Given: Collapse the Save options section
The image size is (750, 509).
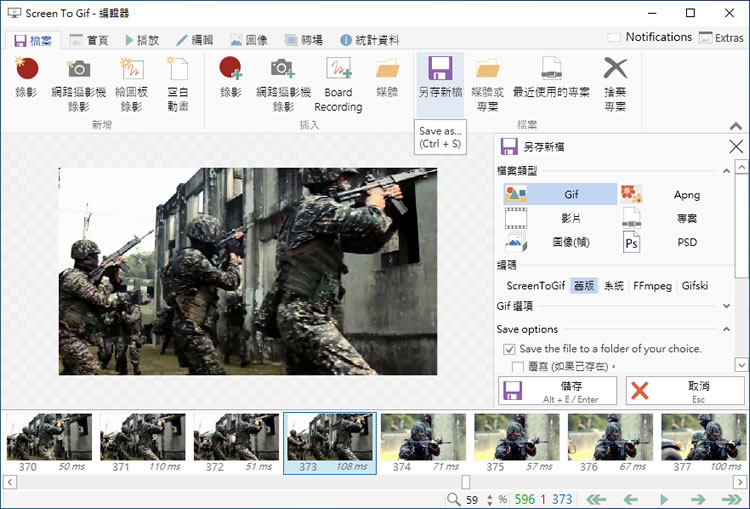Looking at the screenshot, I should coord(726,329).
